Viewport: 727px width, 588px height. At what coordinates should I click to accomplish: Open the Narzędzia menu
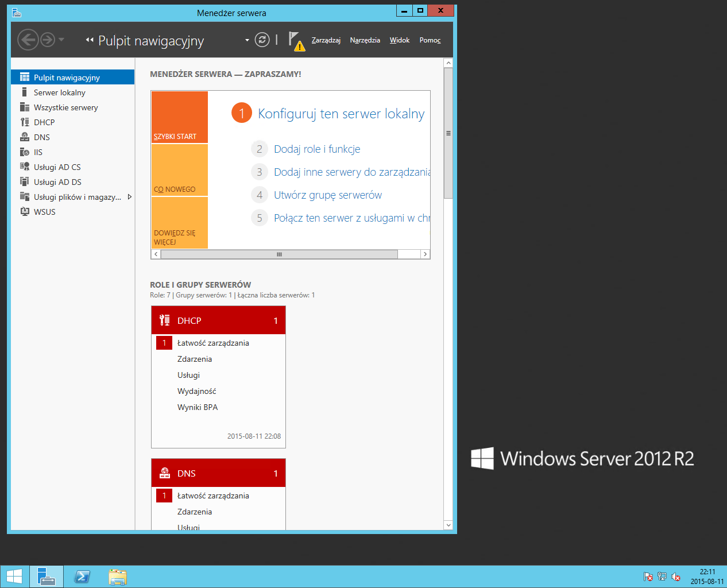(365, 40)
